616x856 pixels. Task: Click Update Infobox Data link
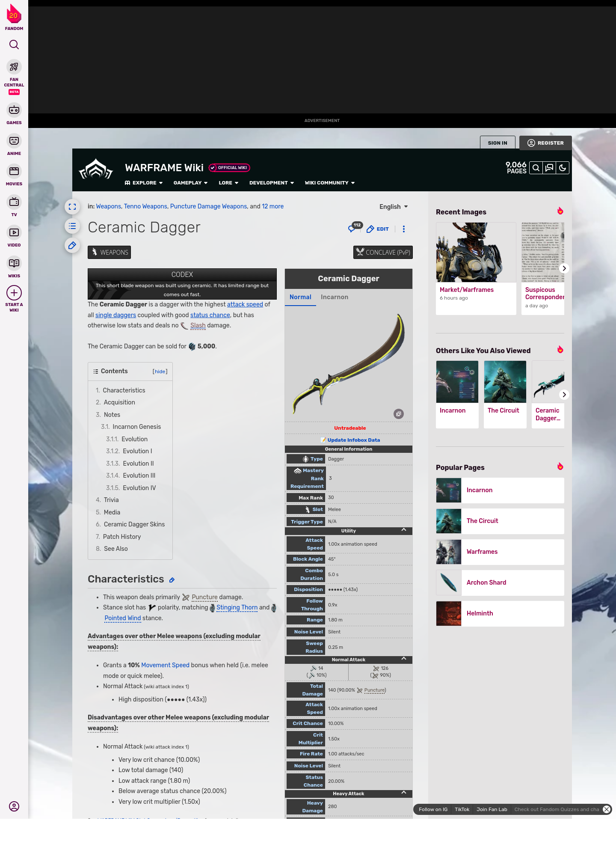coord(353,440)
